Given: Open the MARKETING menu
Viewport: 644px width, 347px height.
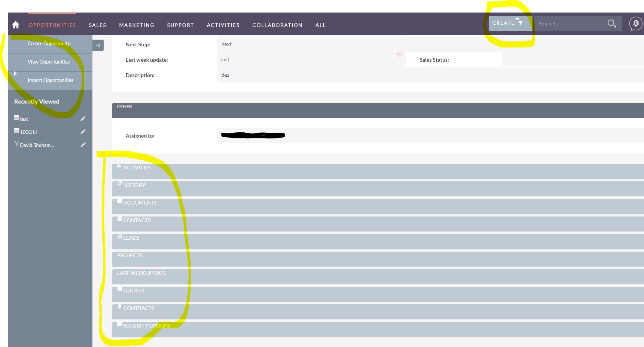Looking at the screenshot, I should pyautogui.click(x=137, y=25).
